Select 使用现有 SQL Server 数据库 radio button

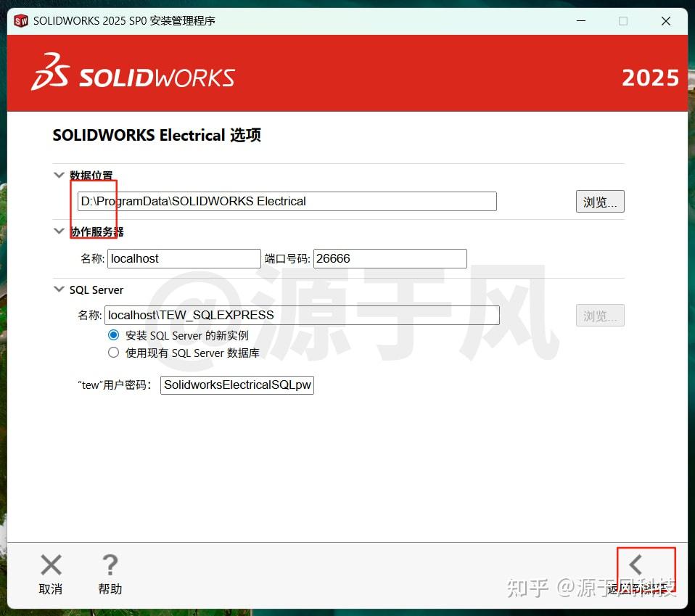(x=113, y=353)
